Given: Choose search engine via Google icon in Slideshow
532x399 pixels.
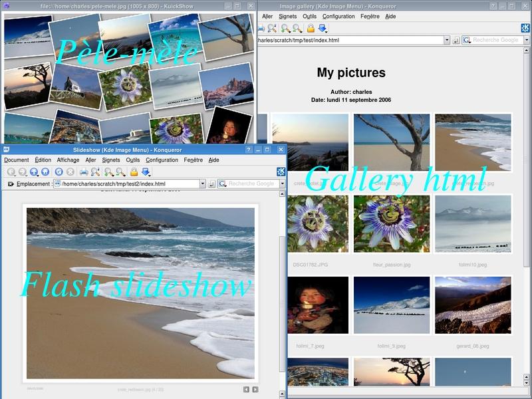Looking at the screenshot, I should (223, 184).
